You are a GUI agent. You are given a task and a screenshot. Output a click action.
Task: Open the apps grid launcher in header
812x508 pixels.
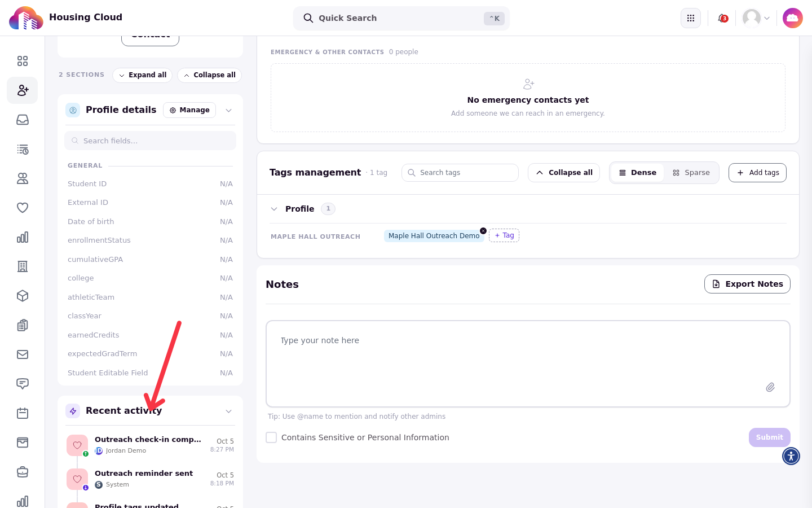(691, 18)
